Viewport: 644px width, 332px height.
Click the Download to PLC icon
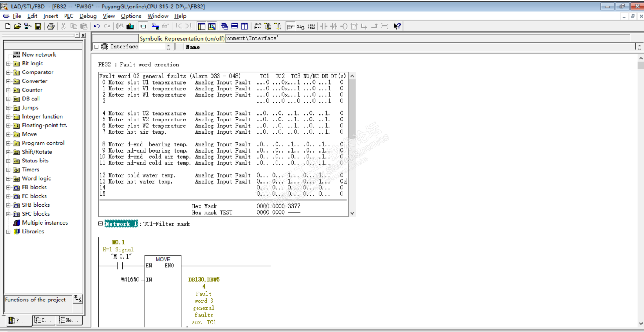coord(130,26)
